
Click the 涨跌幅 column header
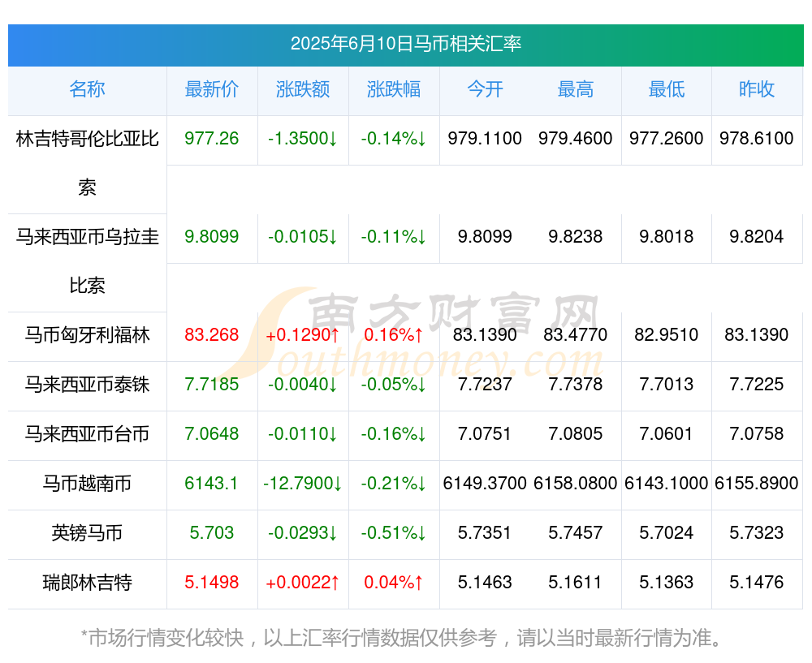point(394,89)
